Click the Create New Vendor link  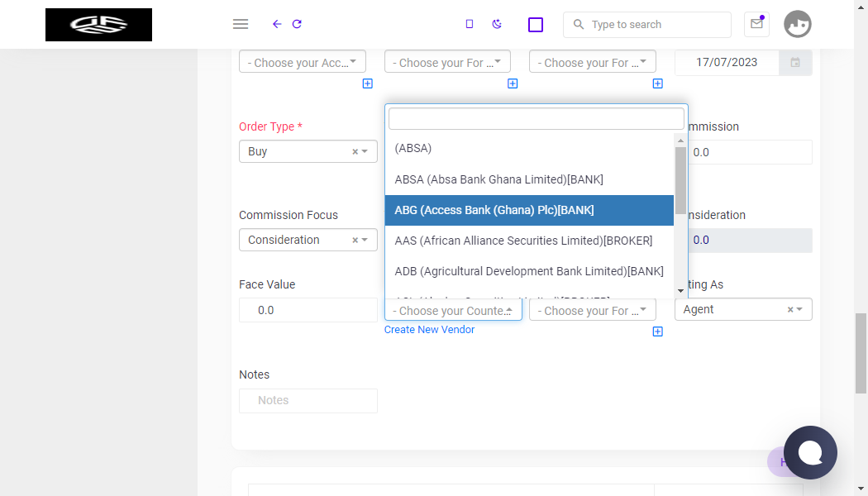click(x=429, y=329)
